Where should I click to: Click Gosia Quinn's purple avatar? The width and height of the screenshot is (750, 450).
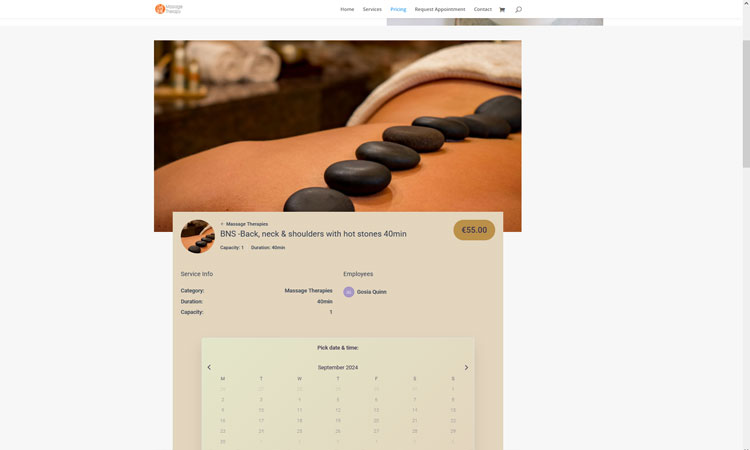click(x=349, y=292)
